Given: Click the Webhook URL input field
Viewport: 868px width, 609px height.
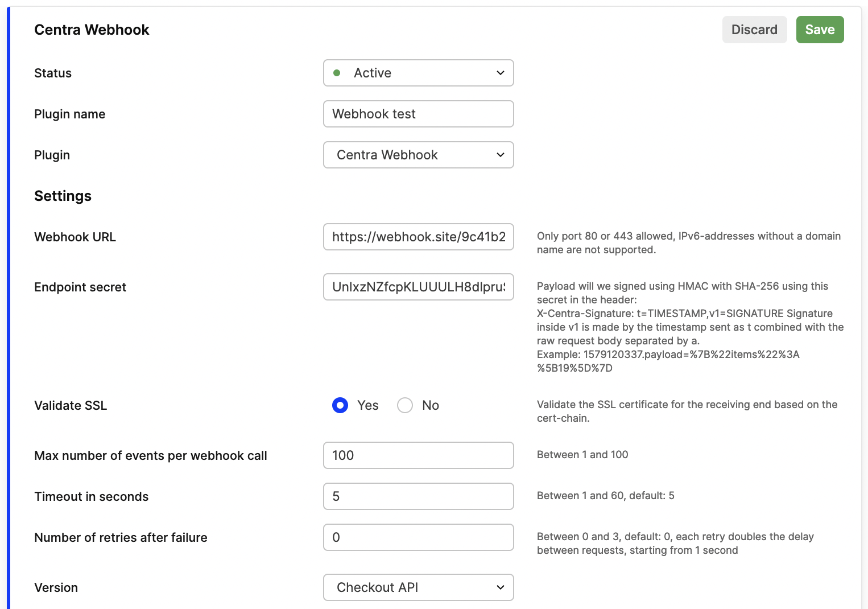Looking at the screenshot, I should 418,237.
